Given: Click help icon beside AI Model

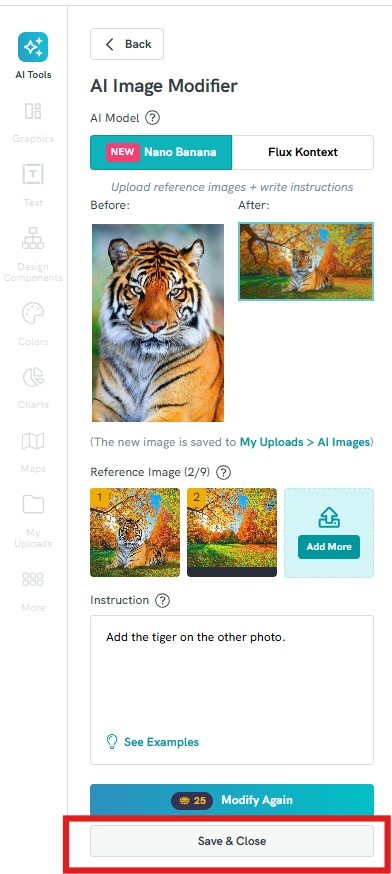Looking at the screenshot, I should tap(152, 118).
